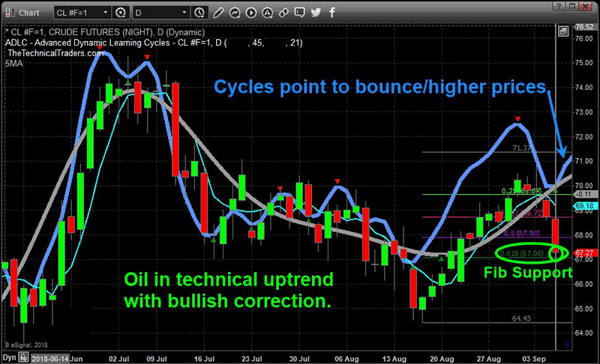
Task: Click the 72.00 price axis label
Action: [x=584, y=137]
